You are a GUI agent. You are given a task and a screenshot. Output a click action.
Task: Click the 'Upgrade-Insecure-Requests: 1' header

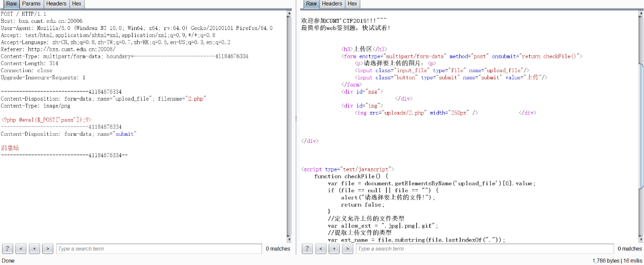[43, 78]
